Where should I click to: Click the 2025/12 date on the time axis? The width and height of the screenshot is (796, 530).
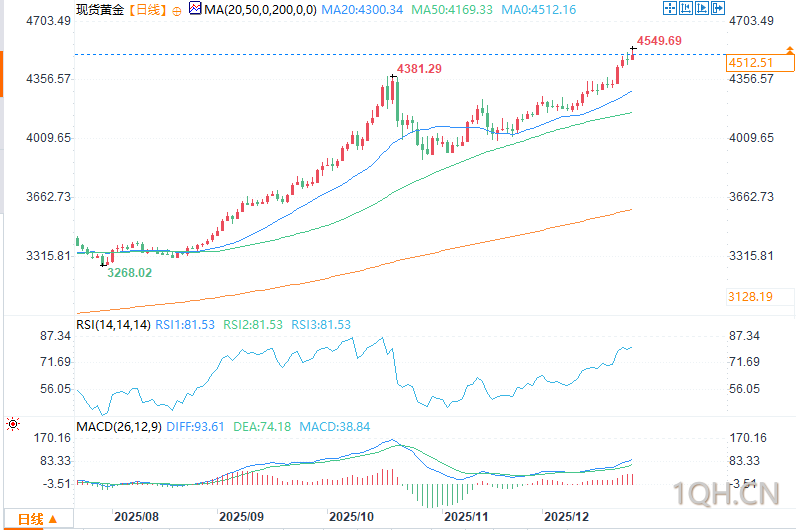(x=566, y=517)
